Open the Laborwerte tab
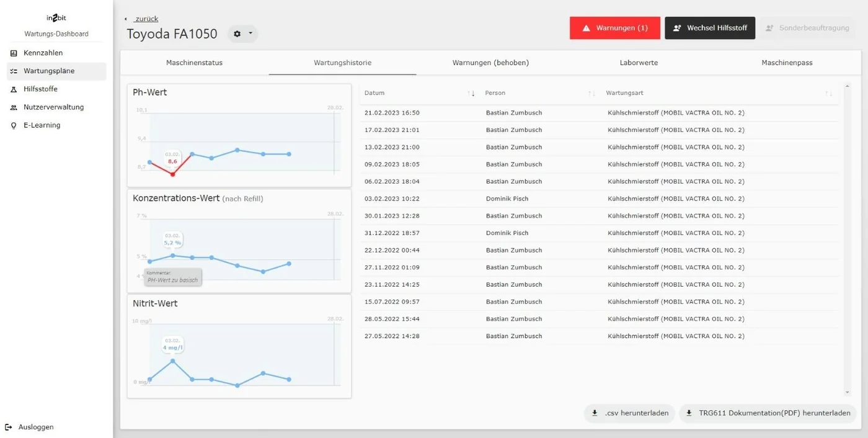The image size is (868, 438). 639,63
